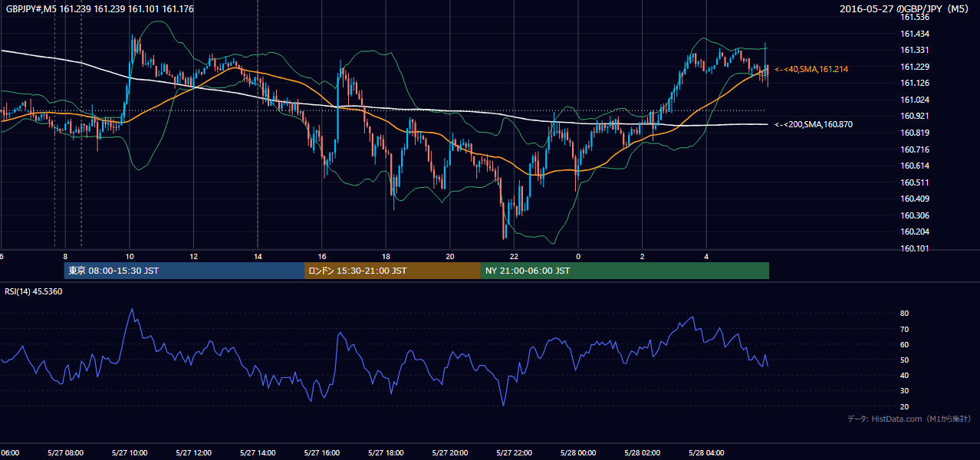The width and height of the screenshot is (980, 460).
Task: Click price axis value 161.024
Action: coord(915,100)
